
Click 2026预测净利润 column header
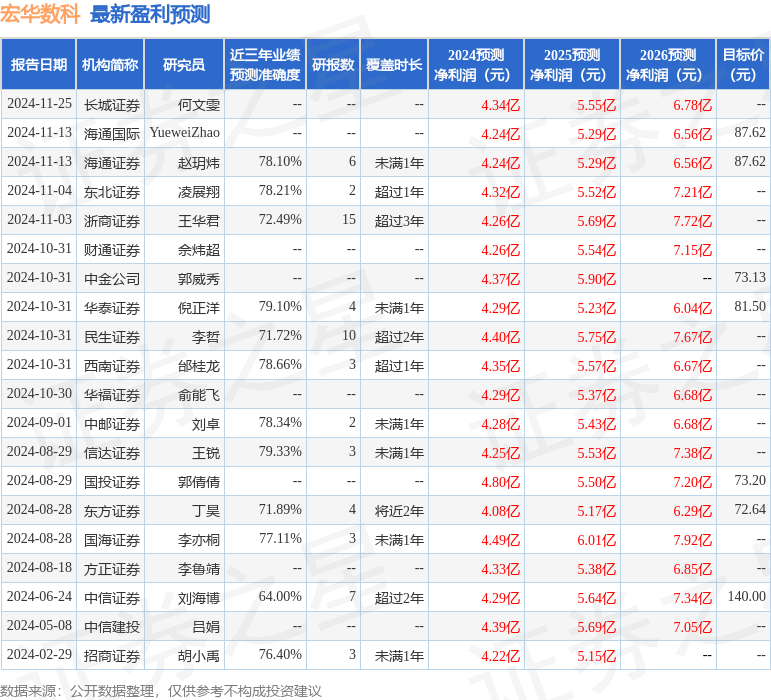(x=668, y=65)
